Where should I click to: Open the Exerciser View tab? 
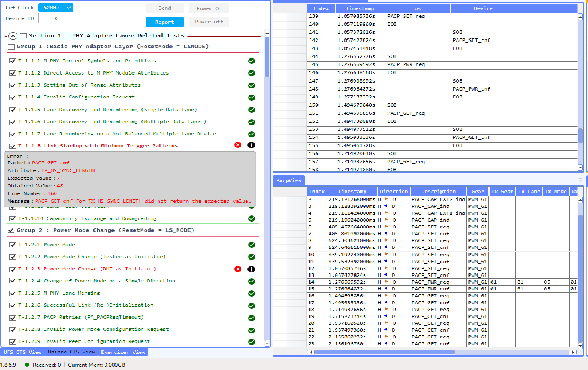[123, 352]
